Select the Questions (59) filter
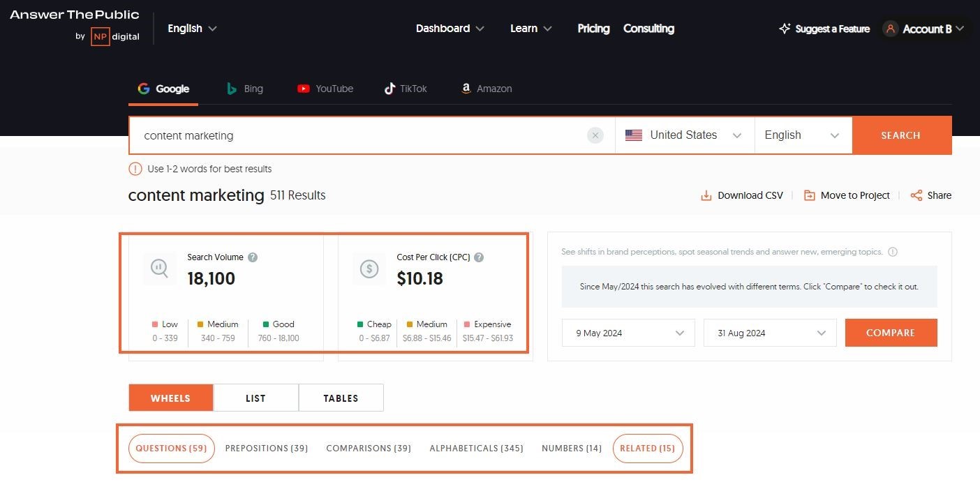This screenshot has width=980, height=482. [x=172, y=449]
